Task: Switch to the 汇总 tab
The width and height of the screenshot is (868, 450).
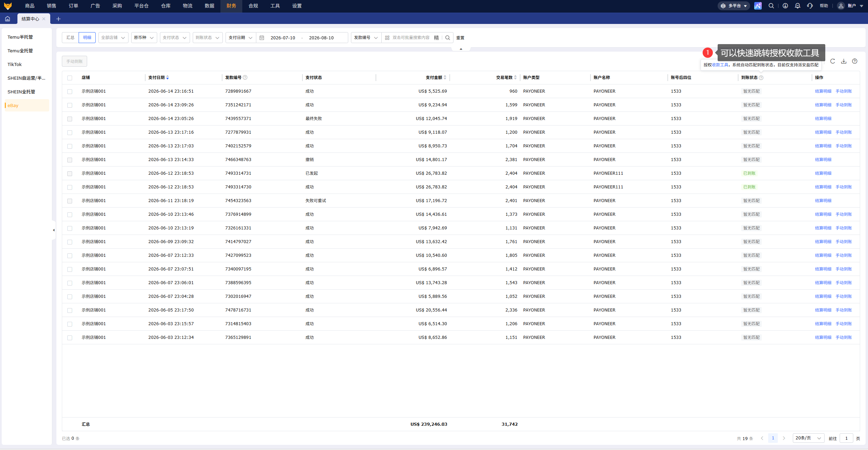Action: click(70, 38)
